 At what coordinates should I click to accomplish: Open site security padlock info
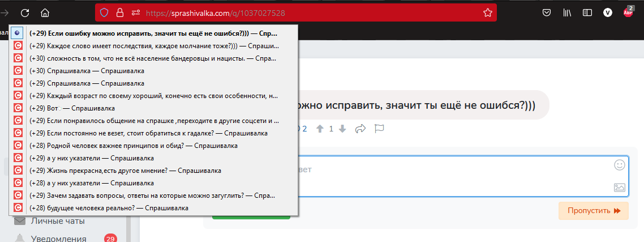tap(120, 13)
